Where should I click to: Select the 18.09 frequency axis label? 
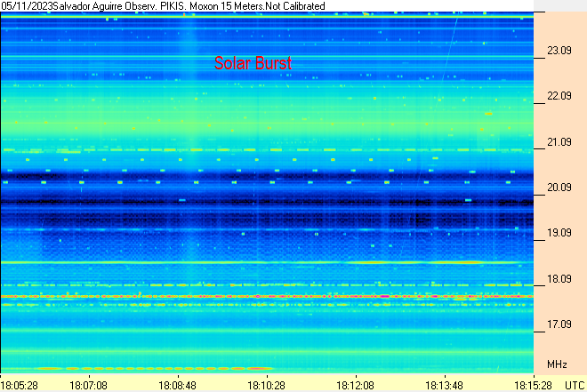click(559, 279)
